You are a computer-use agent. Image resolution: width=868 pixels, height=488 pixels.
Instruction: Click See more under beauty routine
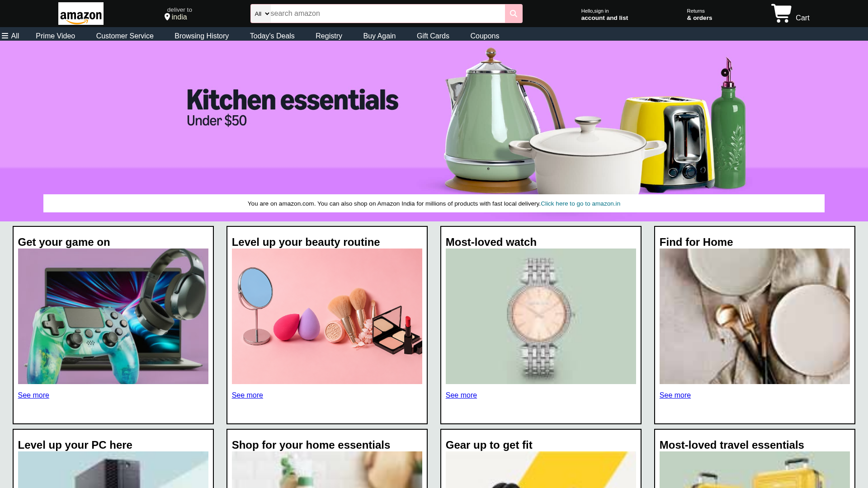(x=247, y=395)
